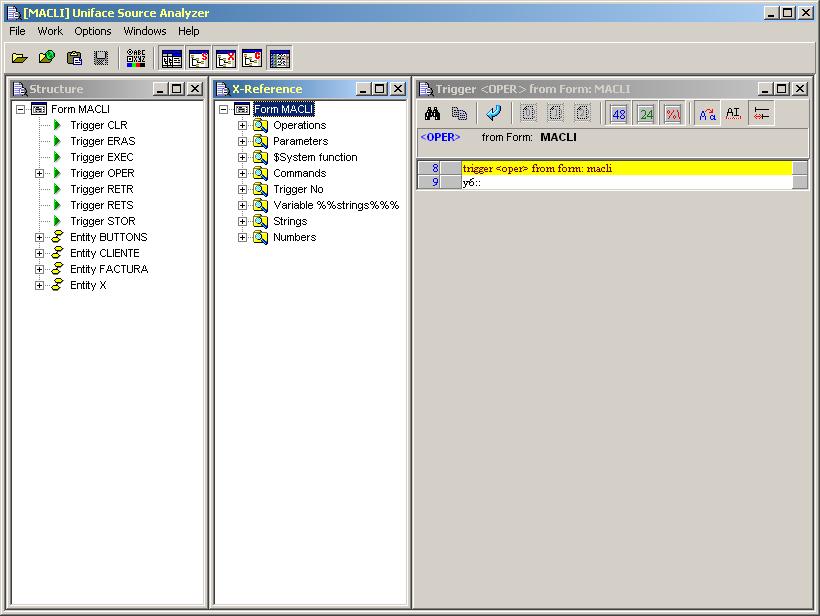Viewport: 820px width, 616px height.
Task: Select Strings in the X-Reference tree
Action: pos(290,221)
